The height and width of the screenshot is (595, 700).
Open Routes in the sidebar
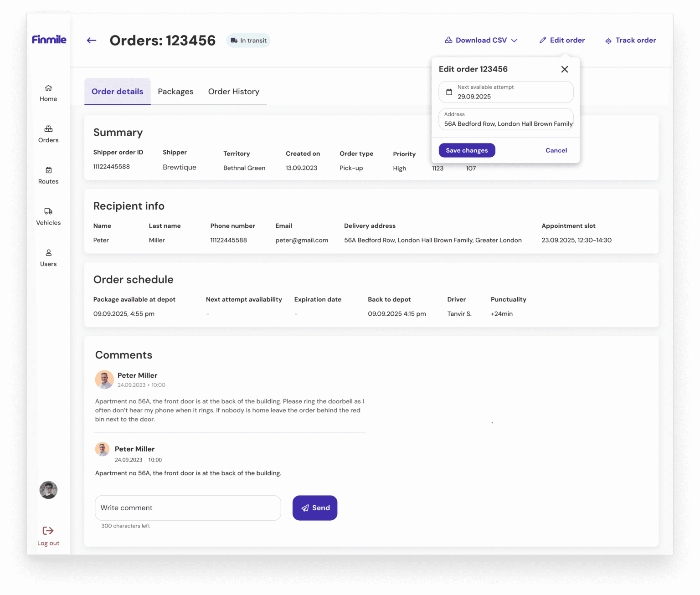pyautogui.click(x=48, y=175)
